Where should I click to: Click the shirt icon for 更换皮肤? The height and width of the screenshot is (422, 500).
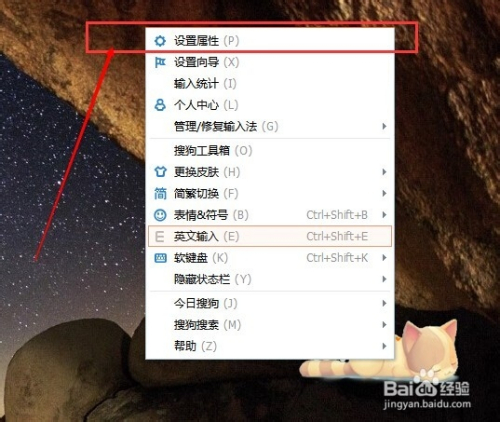pos(160,172)
